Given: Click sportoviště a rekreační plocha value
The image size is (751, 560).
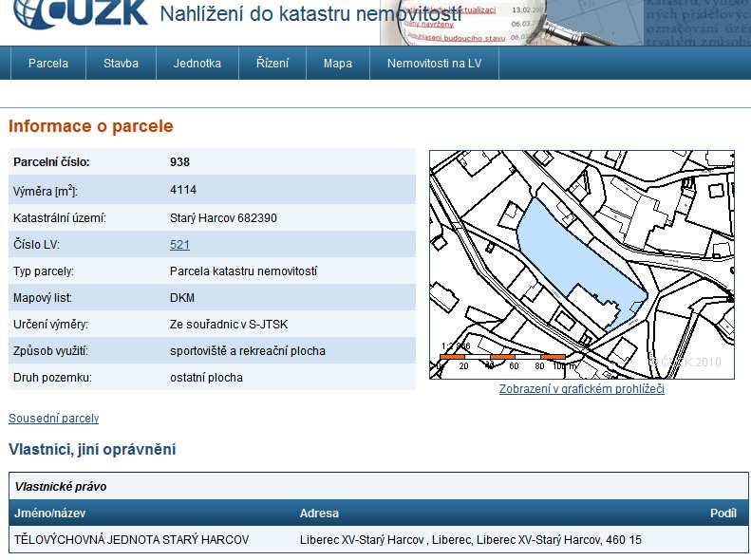Looking at the screenshot, I should click(247, 351).
